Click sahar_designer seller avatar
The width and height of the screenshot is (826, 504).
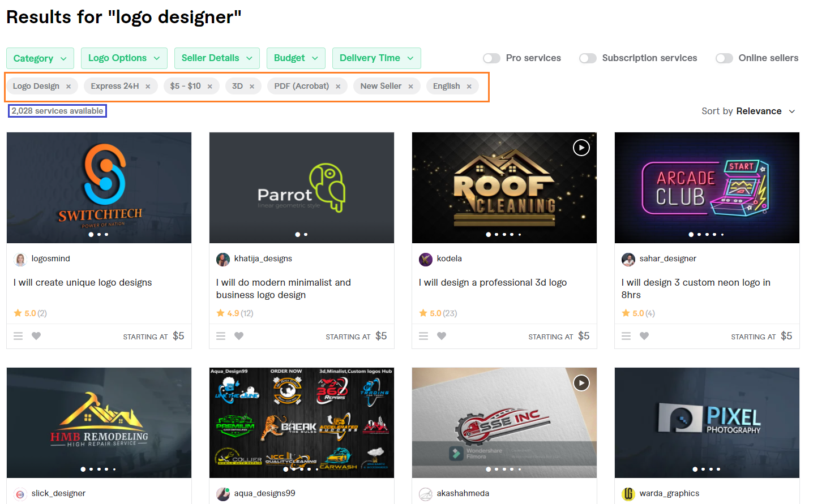(628, 260)
